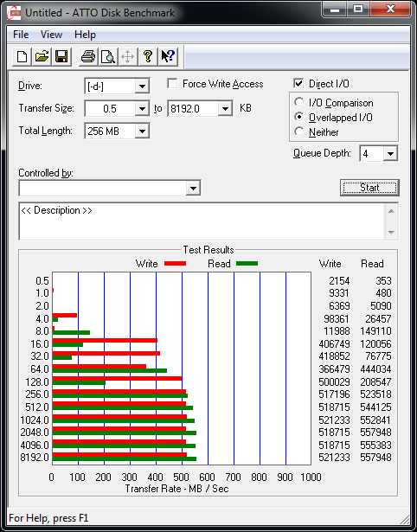Select the I/O Comparison radio button
This screenshot has width=417, height=532.
299,102
